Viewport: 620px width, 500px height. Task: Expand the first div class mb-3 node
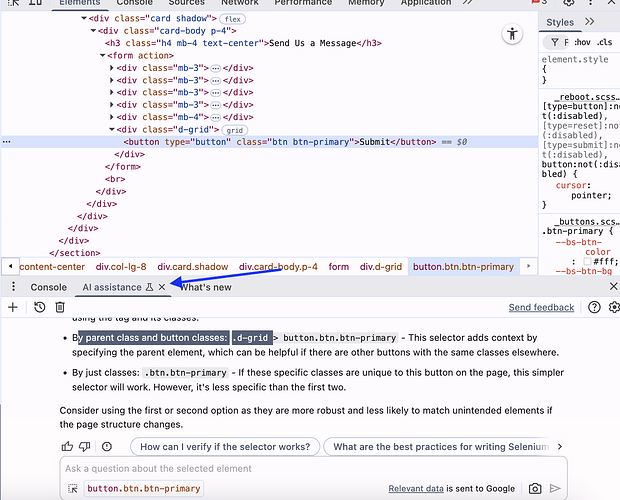click(x=112, y=68)
